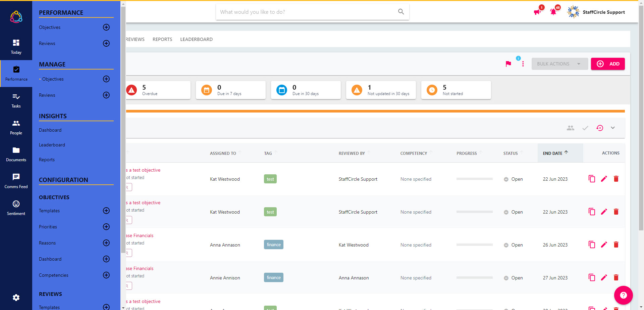Click plus next to Competencies

[x=106, y=275]
